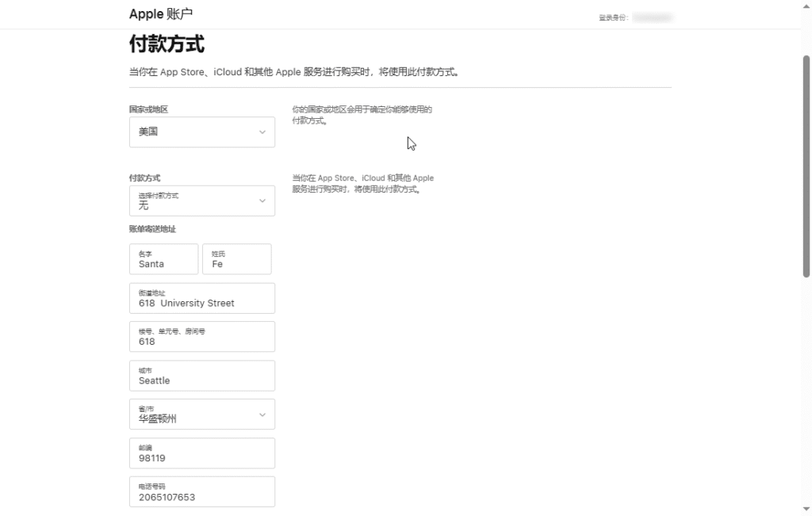Open the 省/市 dropdown showing 华盛顿州
Screen dimensions: 812x516
coord(201,415)
